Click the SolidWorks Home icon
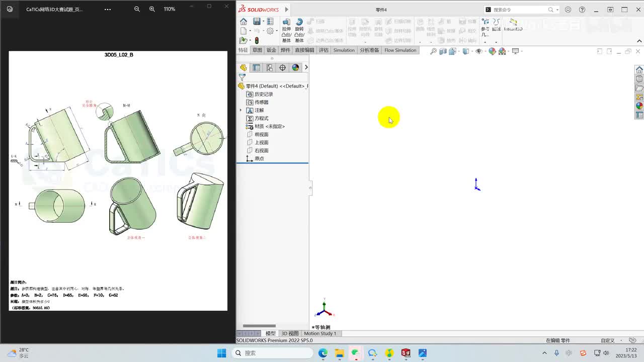The image size is (644, 362). coord(244,22)
